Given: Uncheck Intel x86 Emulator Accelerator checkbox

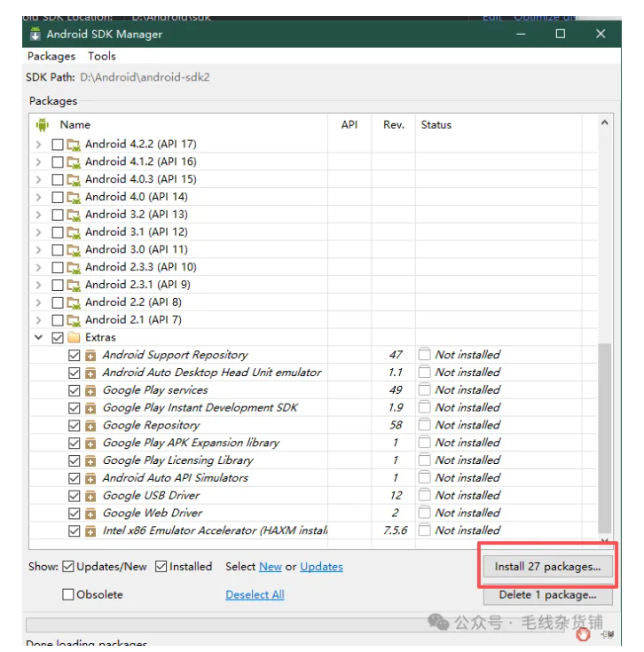Looking at the screenshot, I should (74, 531).
